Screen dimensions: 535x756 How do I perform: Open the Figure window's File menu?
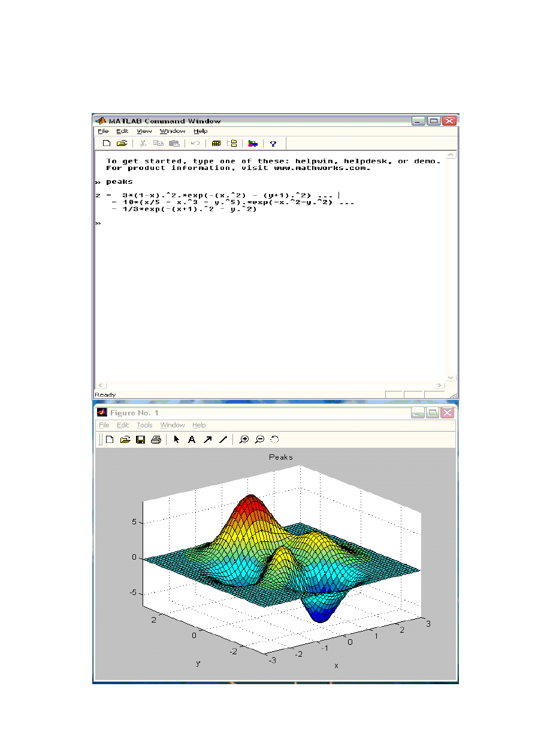point(104,425)
